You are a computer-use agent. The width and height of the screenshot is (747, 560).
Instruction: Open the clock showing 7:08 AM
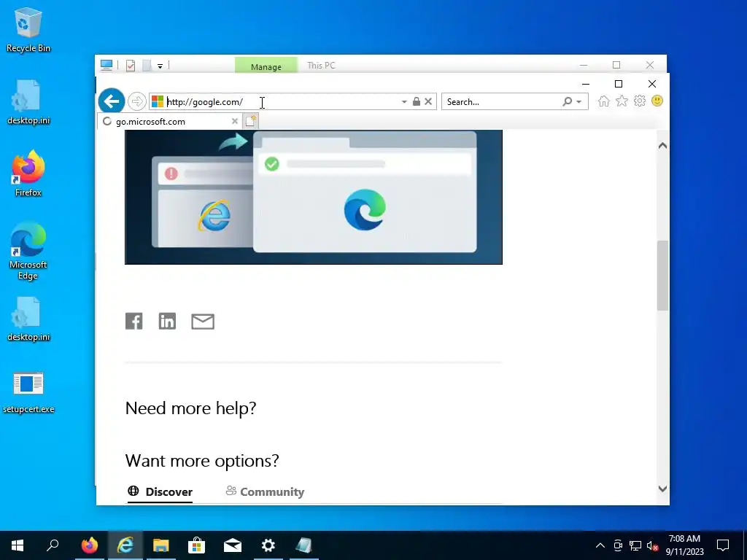click(x=684, y=545)
